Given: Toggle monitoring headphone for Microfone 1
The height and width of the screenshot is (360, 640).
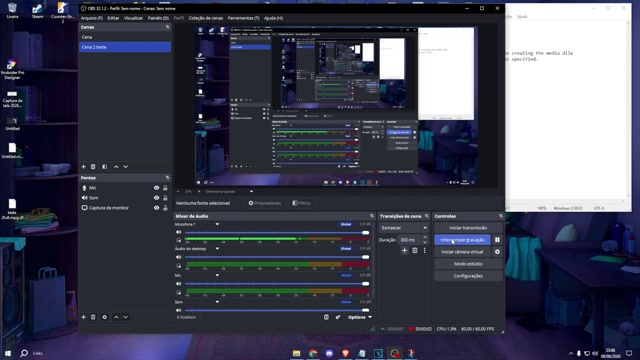Looking at the screenshot, I should coord(178,240).
